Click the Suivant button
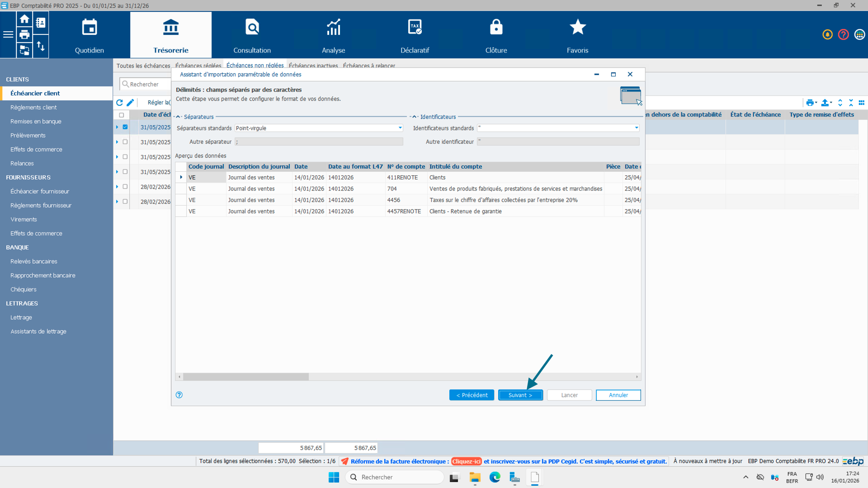The height and width of the screenshot is (488, 868). 520,395
